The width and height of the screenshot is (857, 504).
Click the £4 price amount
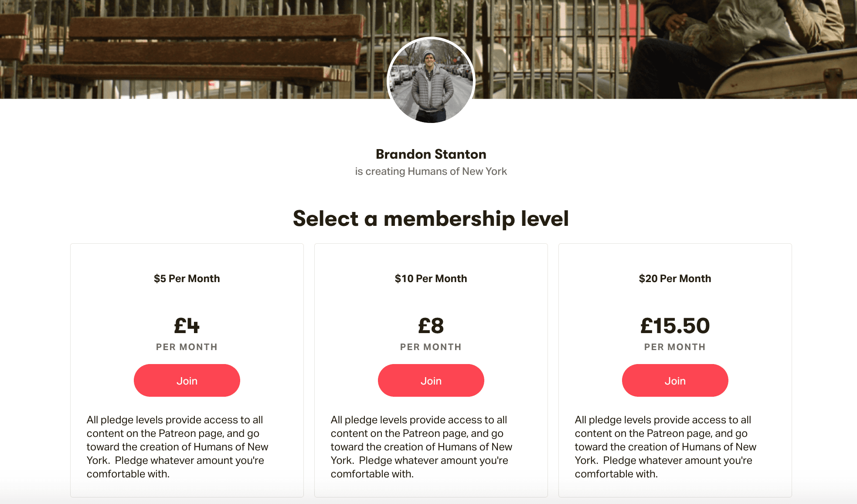pyautogui.click(x=187, y=326)
